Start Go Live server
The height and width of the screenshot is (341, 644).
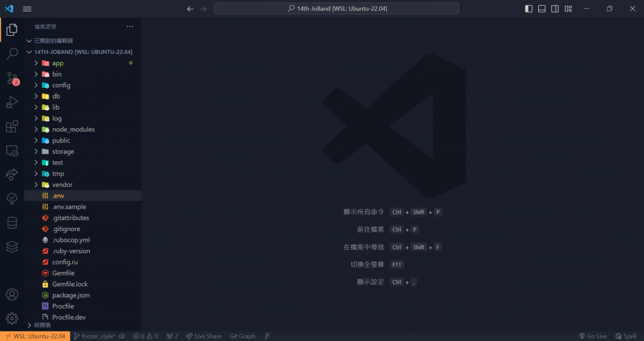coord(592,337)
